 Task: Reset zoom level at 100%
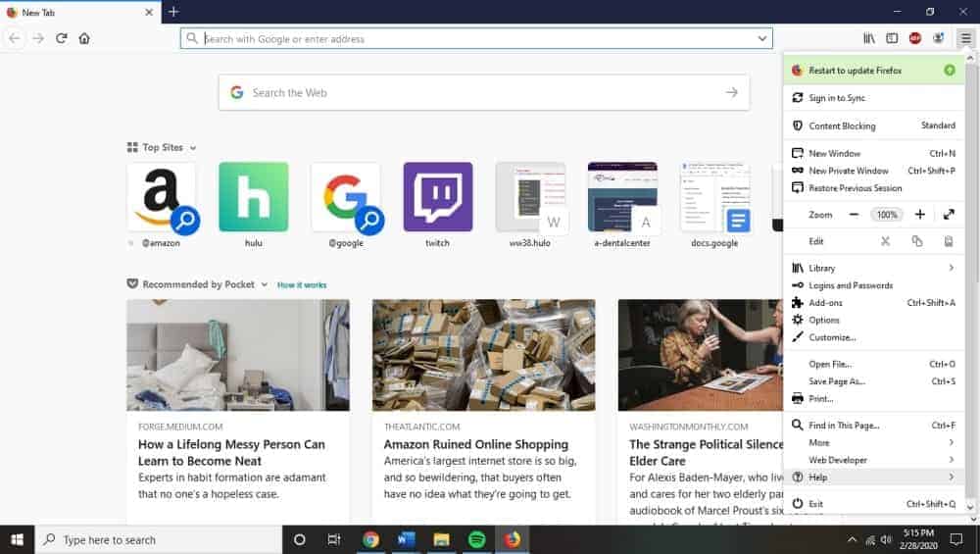click(x=887, y=215)
